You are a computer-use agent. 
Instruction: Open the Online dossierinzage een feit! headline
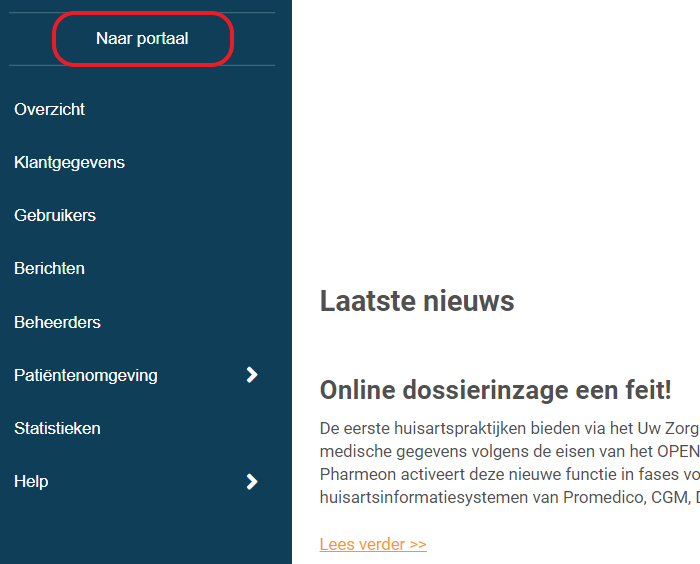pos(495,390)
